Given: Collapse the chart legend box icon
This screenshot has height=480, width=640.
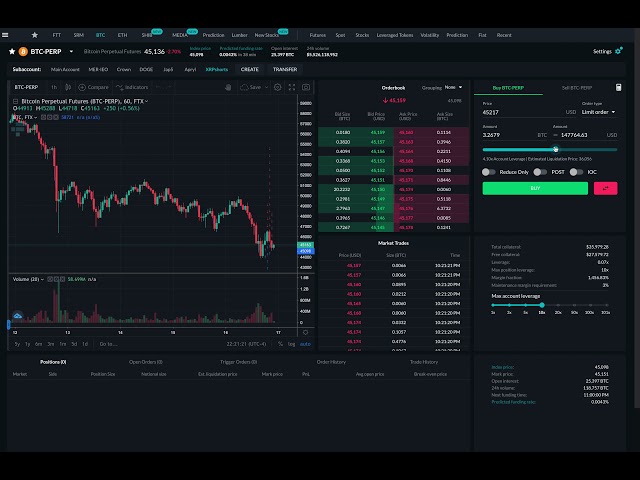Looking at the screenshot, I should (16, 101).
